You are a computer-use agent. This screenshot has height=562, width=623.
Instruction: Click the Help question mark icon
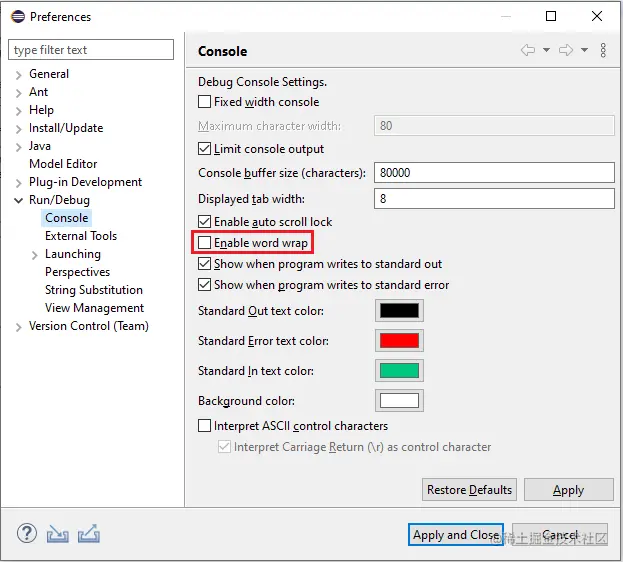click(x=27, y=533)
